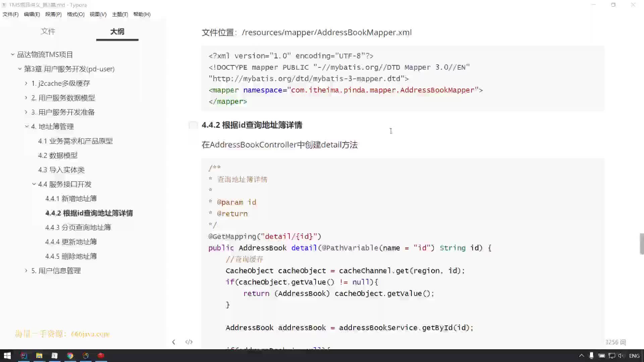Open the Typora taskbar icon
644x362 pixels.
55,356
